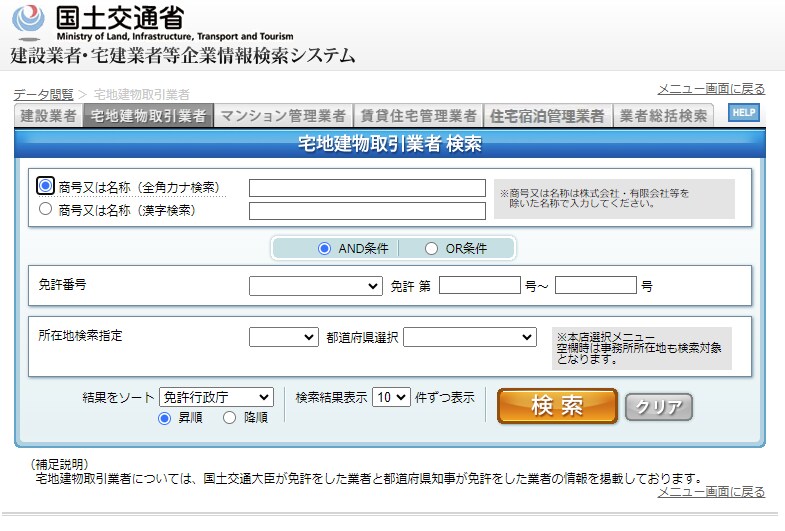
Task: Click the 宅地建物取引業者 breadcrumb text
Action: [142, 94]
